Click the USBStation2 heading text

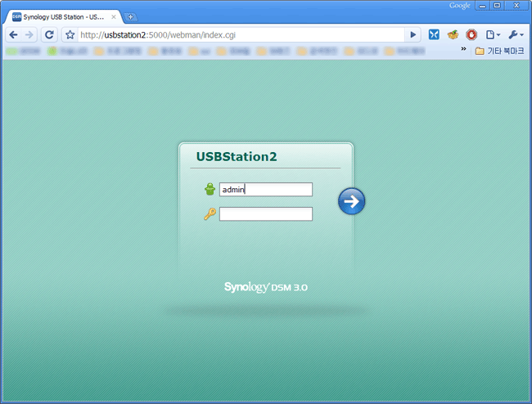pos(237,156)
